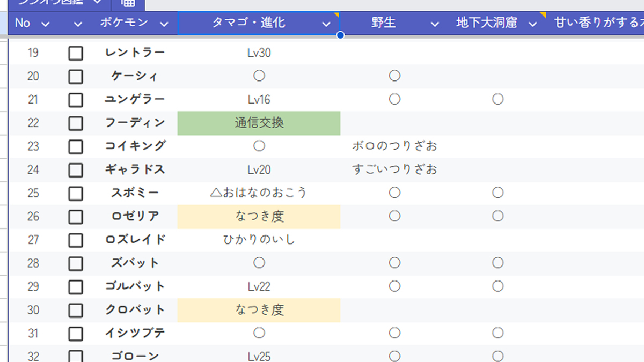
Task: Toggle the ゴローン row checkbox
Action: point(76,356)
